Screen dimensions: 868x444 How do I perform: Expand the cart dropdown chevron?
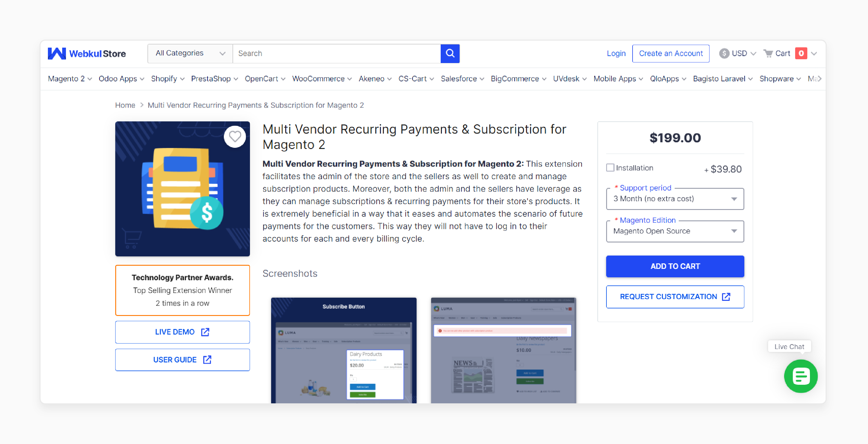click(x=814, y=53)
